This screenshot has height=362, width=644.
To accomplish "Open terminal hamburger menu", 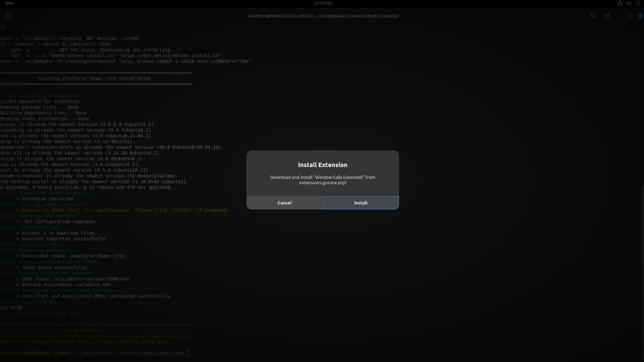I will pos(607,16).
